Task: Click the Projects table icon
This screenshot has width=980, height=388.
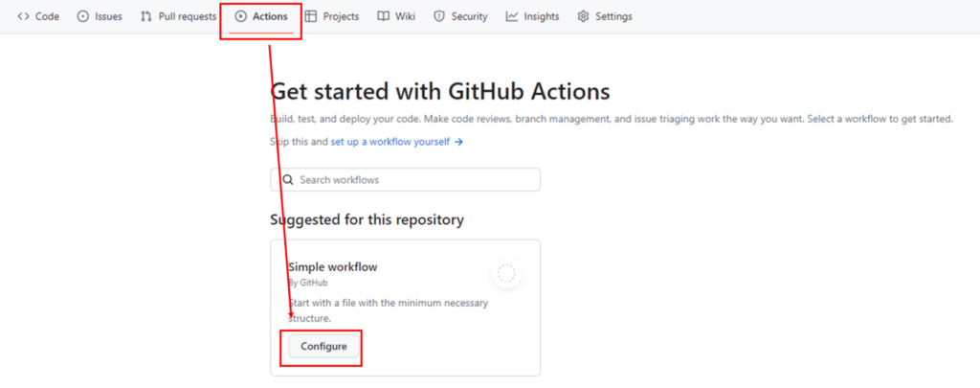Action: (311, 16)
